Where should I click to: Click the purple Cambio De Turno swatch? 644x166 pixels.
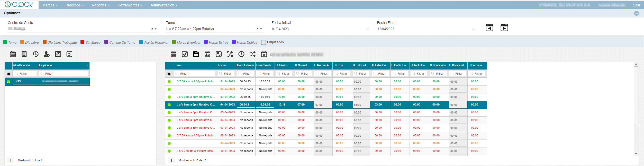point(106,42)
